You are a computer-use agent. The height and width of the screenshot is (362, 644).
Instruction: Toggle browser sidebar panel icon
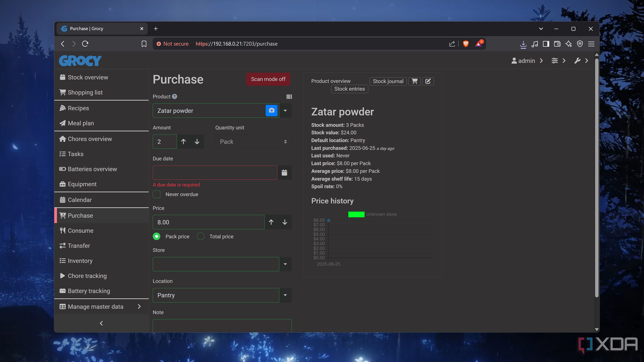click(x=546, y=44)
